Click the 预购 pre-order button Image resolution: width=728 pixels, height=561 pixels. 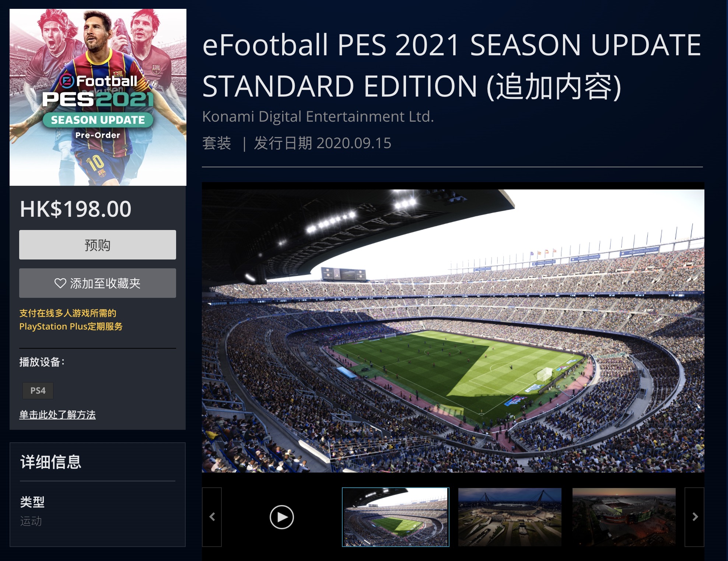pyautogui.click(x=98, y=245)
